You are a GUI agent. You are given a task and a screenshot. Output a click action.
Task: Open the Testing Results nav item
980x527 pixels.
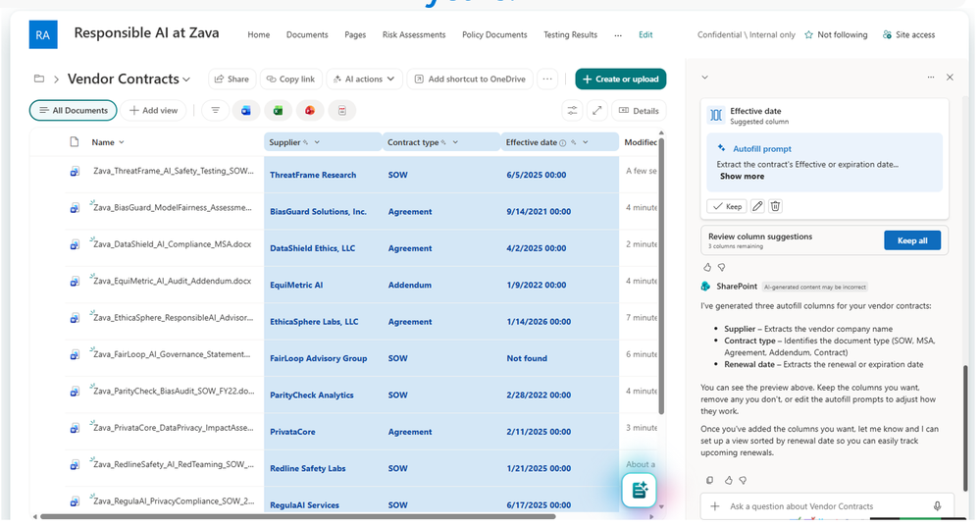(570, 35)
